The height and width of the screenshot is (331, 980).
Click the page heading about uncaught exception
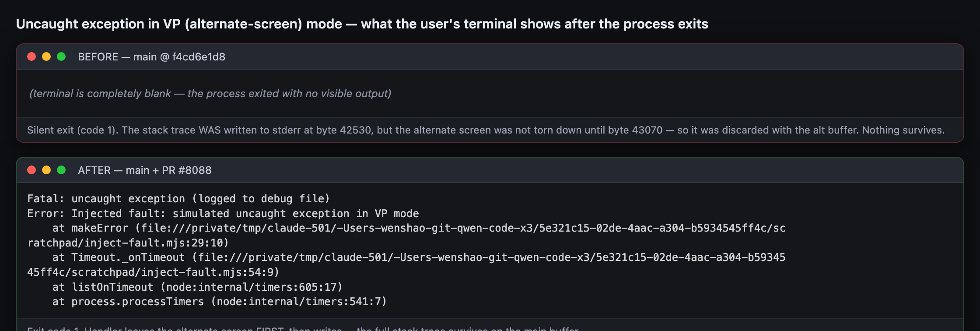(x=362, y=24)
